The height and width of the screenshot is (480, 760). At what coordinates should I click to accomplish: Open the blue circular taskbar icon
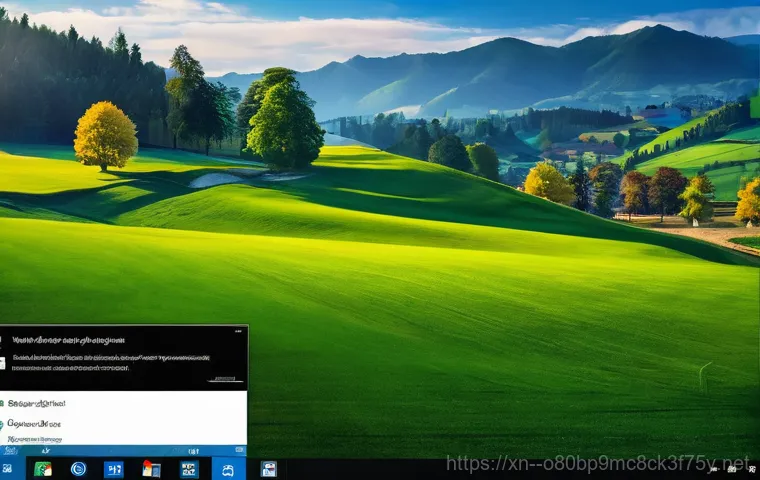(78, 468)
